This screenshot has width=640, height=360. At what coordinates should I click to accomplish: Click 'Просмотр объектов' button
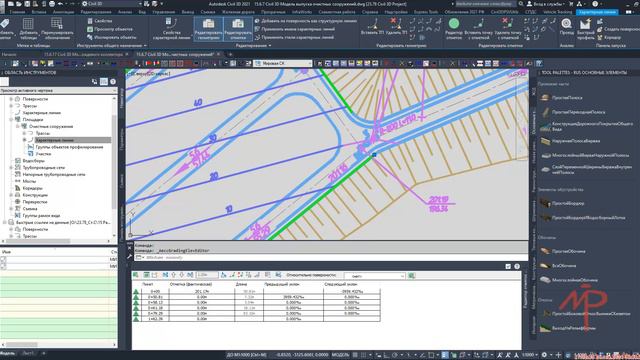coord(110,29)
